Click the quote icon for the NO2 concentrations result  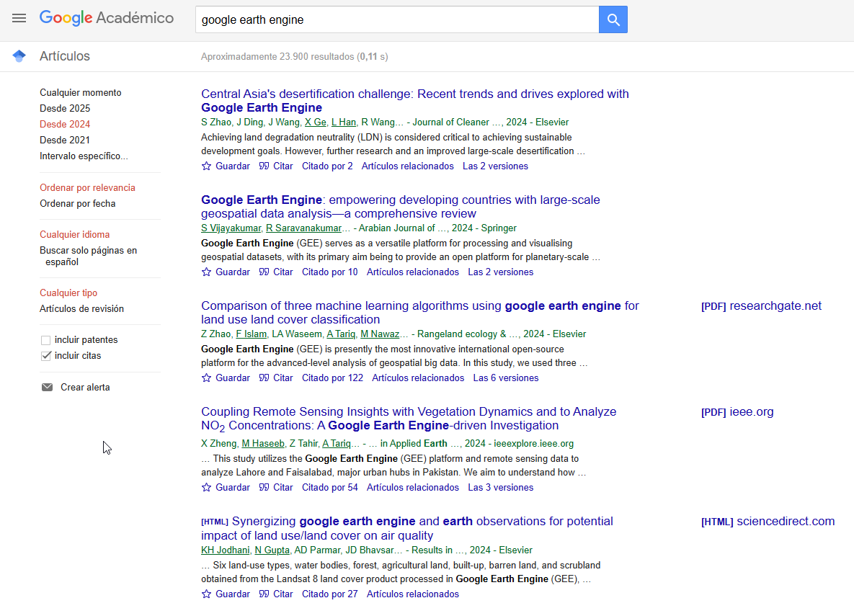264,488
